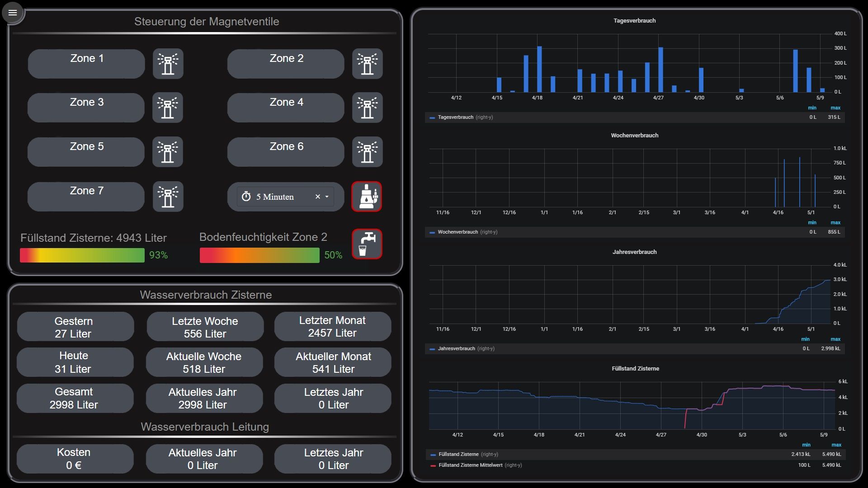Viewport: 868px width, 488px height.
Task: Open the Wochenverbrauch chart panel title
Action: click(x=634, y=135)
